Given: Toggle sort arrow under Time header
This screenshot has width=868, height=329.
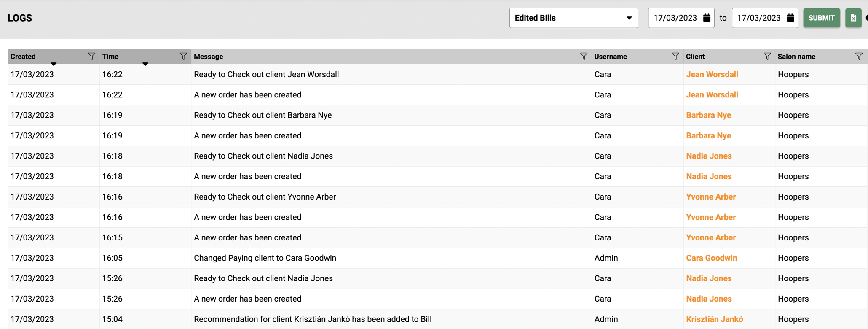Looking at the screenshot, I should [x=145, y=64].
